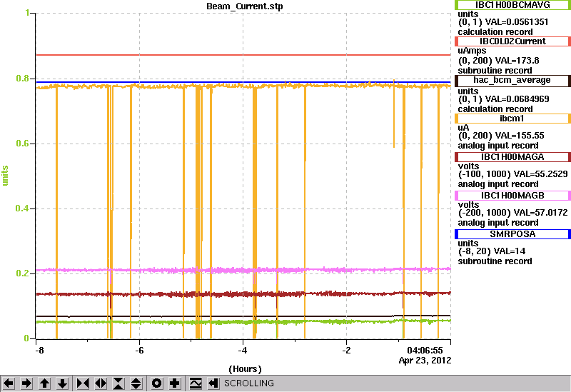Image resolution: width=571 pixels, height=392 pixels.
Task: Select the IBC1H00BCMAVG curve in the legend
Action: click(x=512, y=5)
